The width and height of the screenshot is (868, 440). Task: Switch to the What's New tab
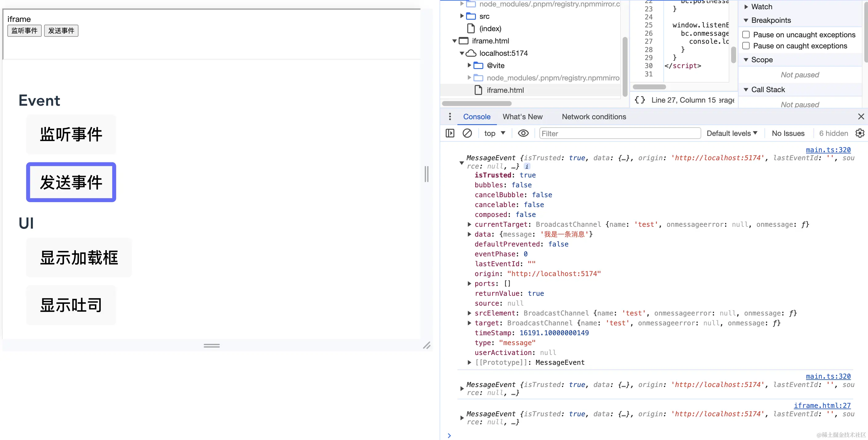522,116
